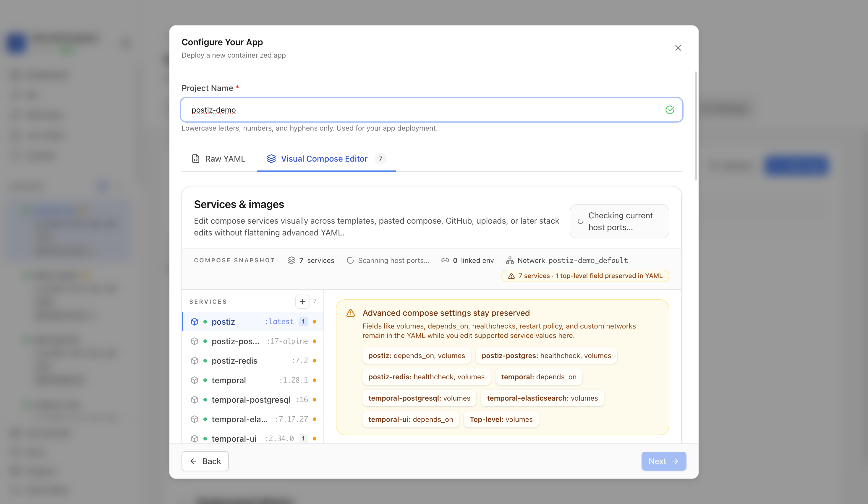Click the postiz: depends_on, volumes chip

(x=417, y=356)
